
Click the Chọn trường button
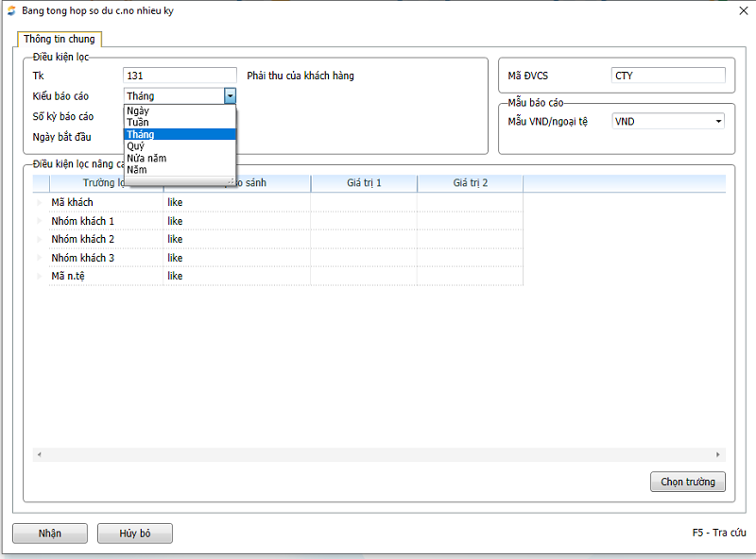click(x=688, y=482)
